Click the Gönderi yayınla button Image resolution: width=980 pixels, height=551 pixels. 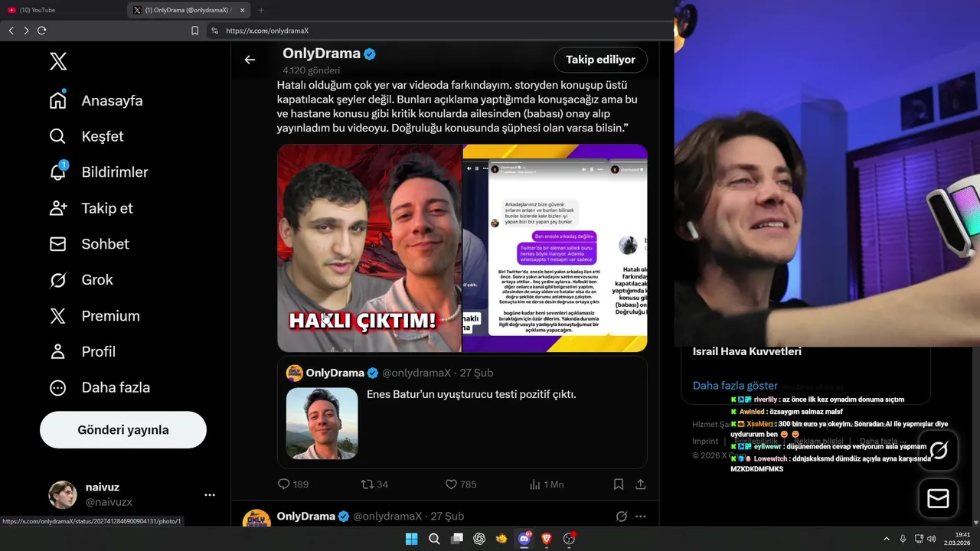(x=123, y=430)
